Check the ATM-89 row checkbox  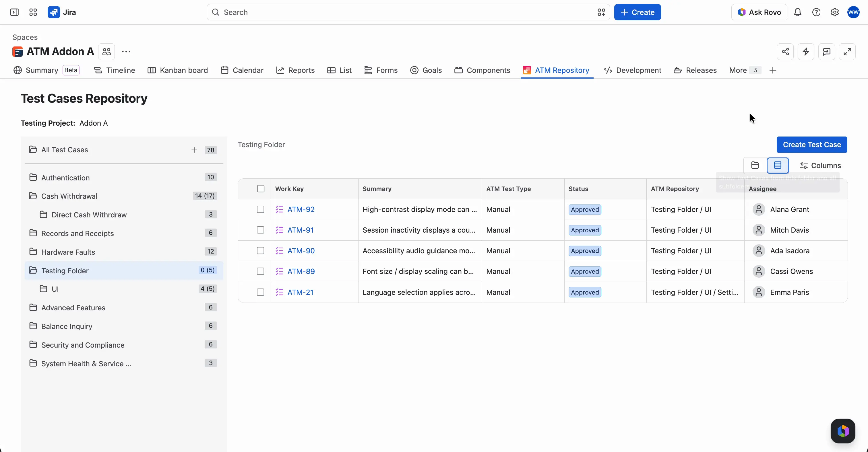(x=260, y=272)
